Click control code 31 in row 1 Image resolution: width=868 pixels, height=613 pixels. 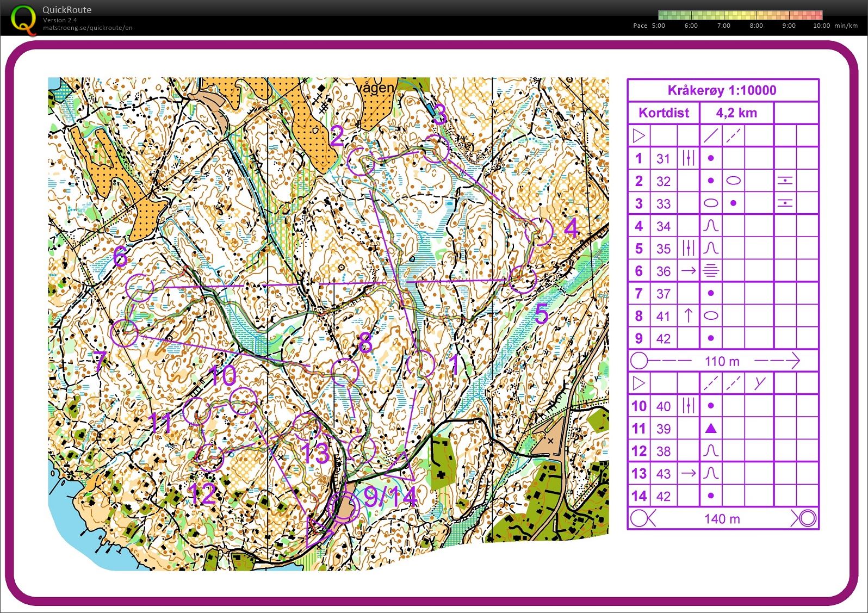click(663, 158)
